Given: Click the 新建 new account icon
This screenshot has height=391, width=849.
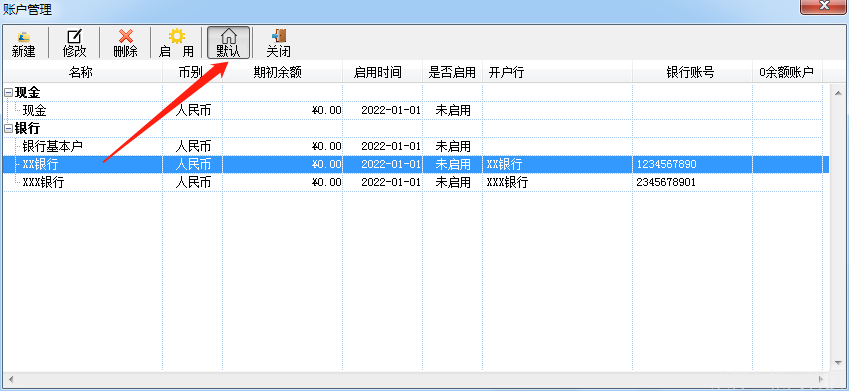Looking at the screenshot, I should click(23, 43).
